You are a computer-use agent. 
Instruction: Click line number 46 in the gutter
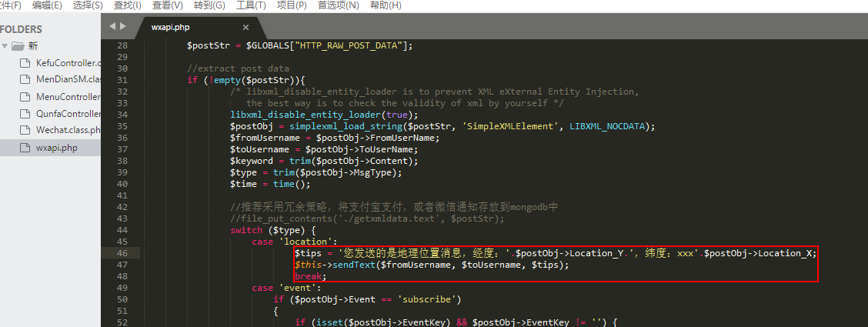122,253
